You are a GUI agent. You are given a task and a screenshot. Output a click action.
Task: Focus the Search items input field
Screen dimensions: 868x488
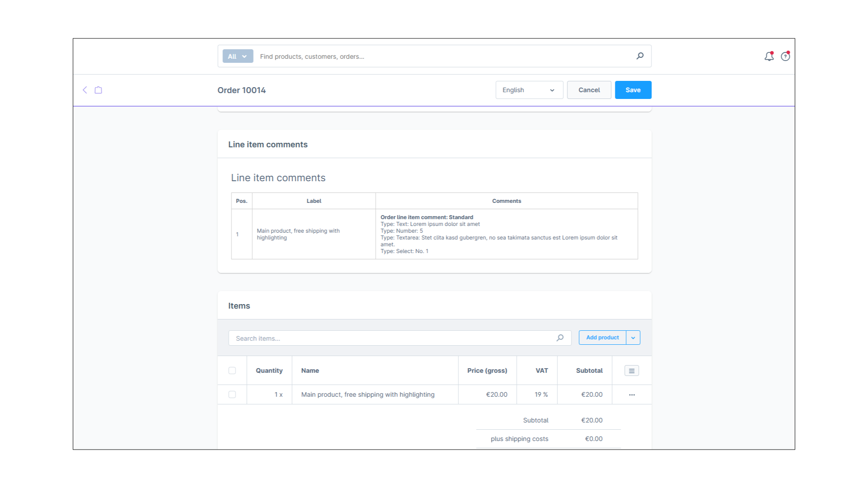click(393, 338)
